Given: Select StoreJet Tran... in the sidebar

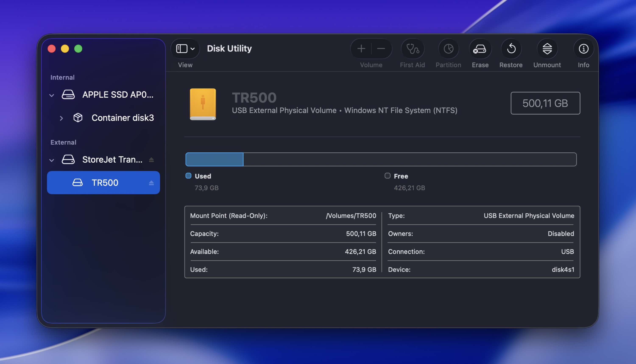Looking at the screenshot, I should coord(103,159).
